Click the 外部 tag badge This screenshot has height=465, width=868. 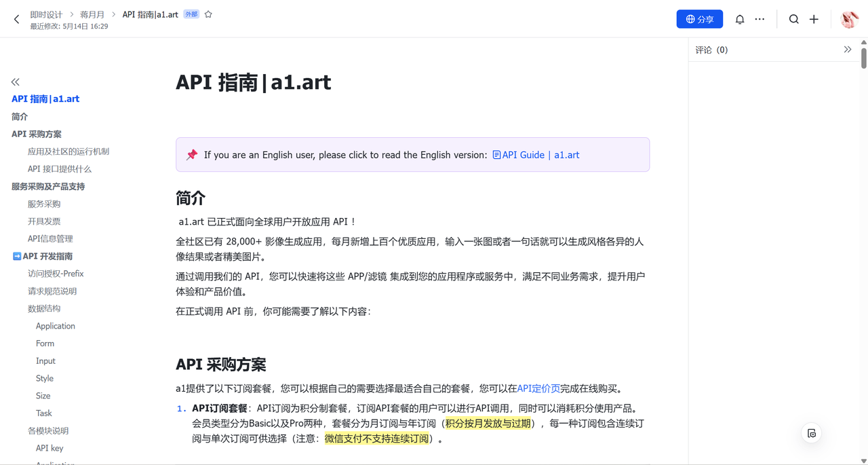[191, 14]
